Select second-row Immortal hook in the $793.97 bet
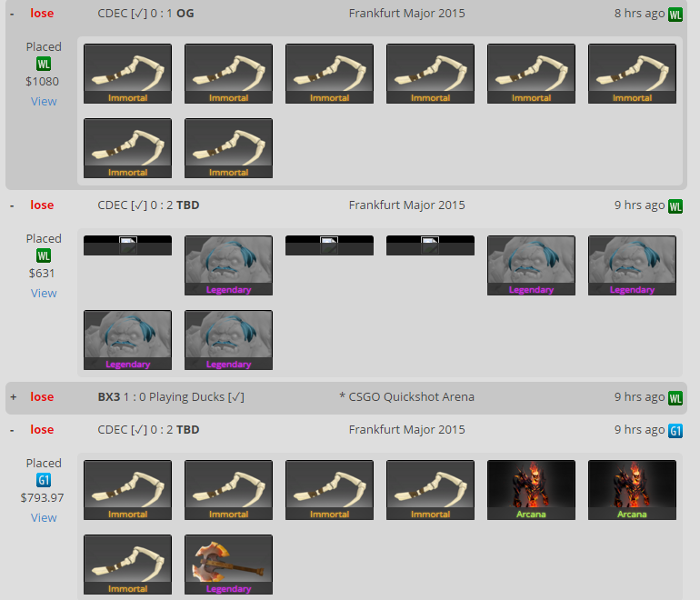 [x=127, y=565]
